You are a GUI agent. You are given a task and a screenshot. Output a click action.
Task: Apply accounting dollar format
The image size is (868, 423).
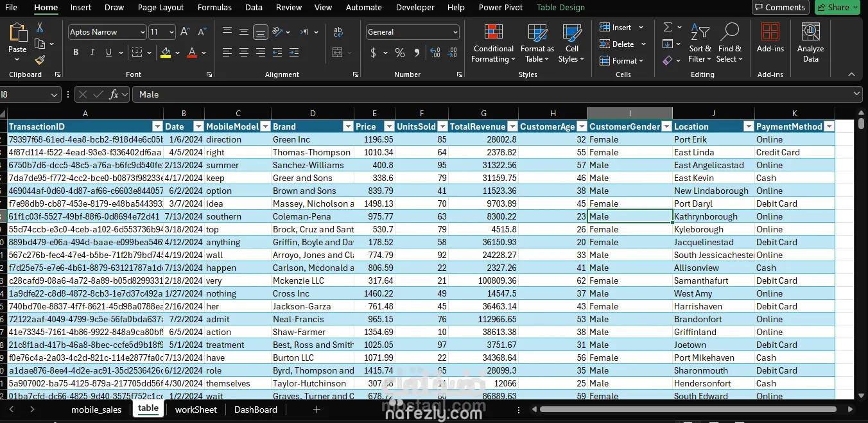tap(373, 53)
